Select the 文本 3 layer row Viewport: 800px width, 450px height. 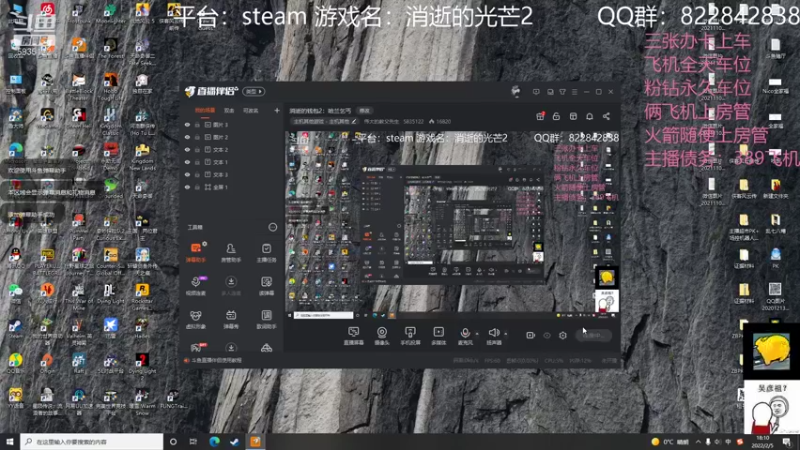coord(232,174)
